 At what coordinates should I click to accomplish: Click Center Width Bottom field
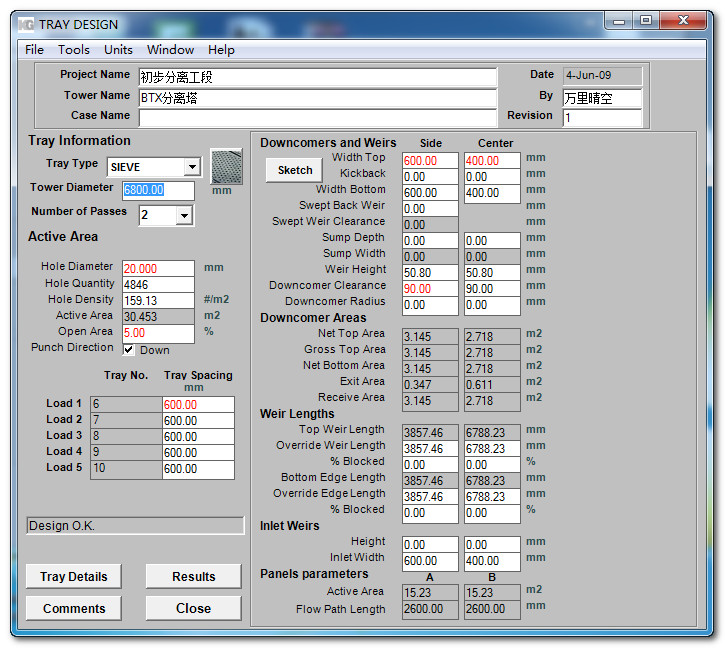(492, 193)
